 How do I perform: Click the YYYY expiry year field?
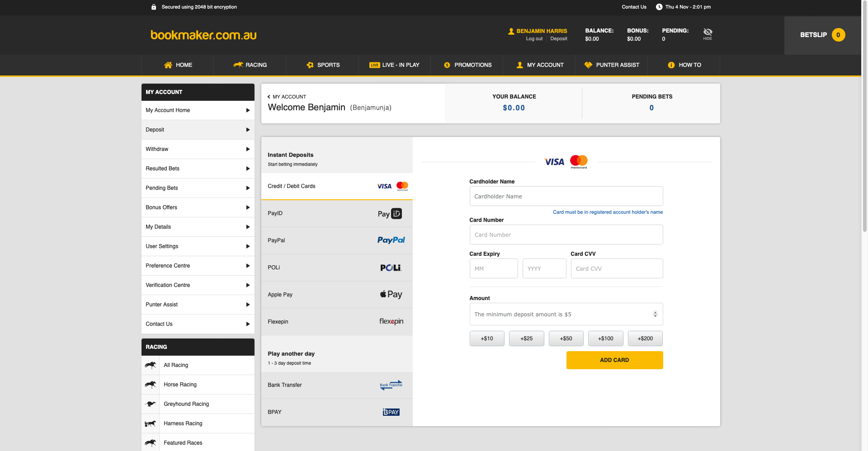(x=544, y=268)
